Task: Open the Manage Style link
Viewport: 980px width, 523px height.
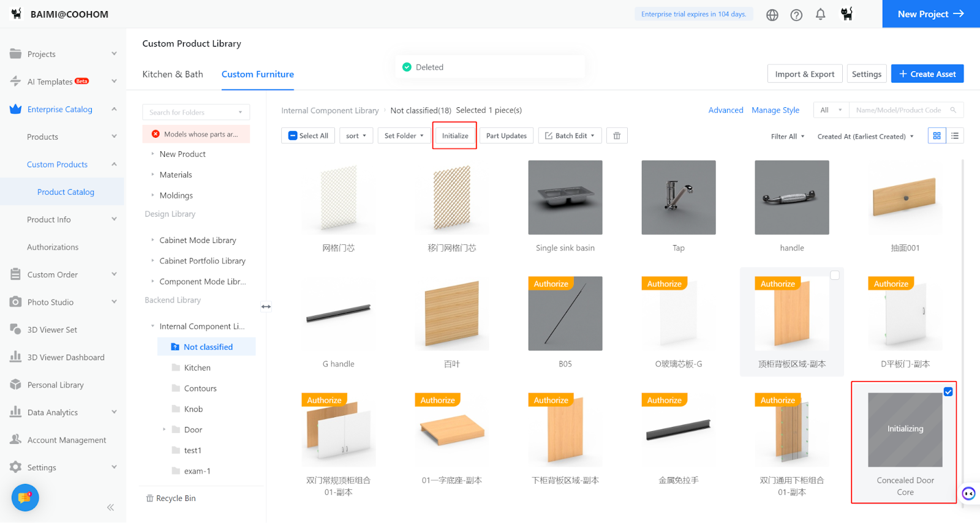Action: pyautogui.click(x=775, y=110)
